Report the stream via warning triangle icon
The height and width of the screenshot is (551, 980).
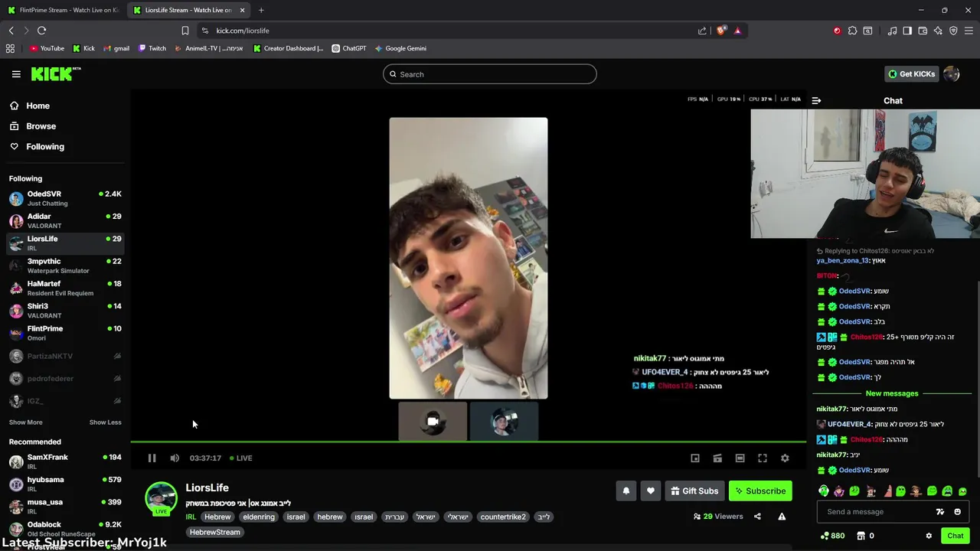click(x=782, y=517)
